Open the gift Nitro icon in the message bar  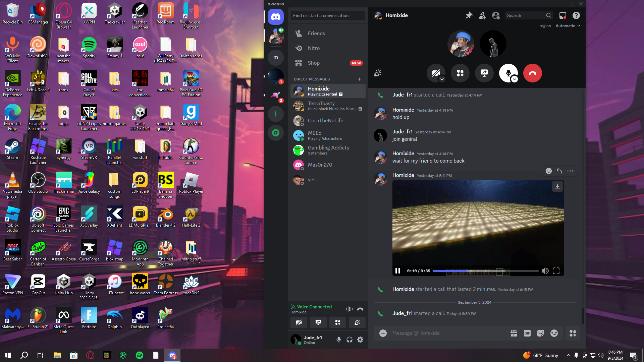click(514, 333)
